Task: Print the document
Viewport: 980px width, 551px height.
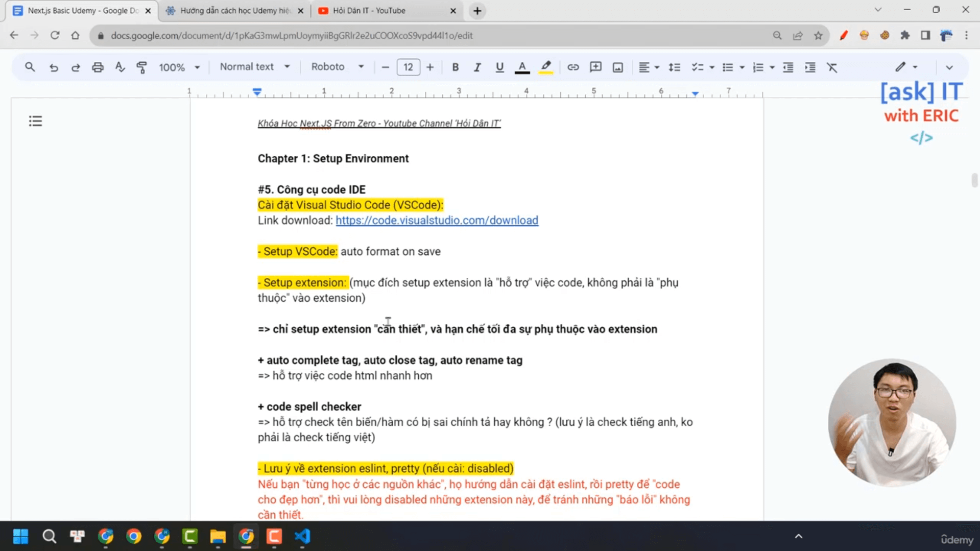Action: [98, 67]
